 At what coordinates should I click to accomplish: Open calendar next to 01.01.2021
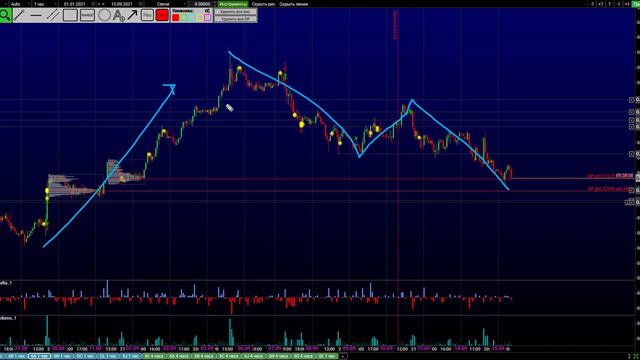click(93, 4)
